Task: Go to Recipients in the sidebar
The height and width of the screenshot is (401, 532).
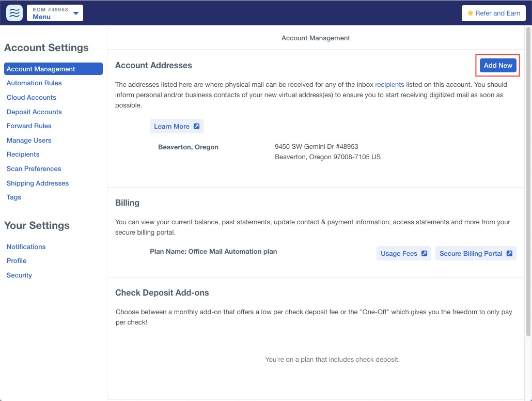Action: pyautogui.click(x=23, y=154)
